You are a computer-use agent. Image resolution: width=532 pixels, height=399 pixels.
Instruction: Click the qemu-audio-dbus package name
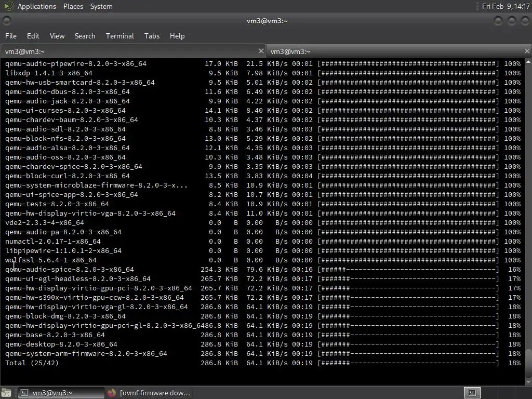(x=67, y=91)
